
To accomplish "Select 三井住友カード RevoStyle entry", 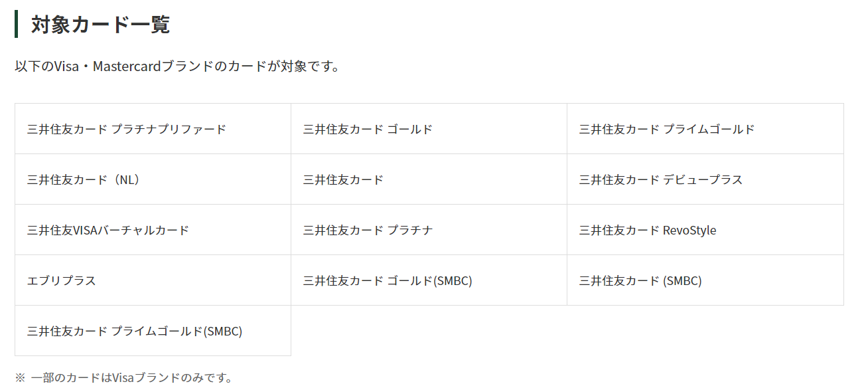I will pos(705,230).
